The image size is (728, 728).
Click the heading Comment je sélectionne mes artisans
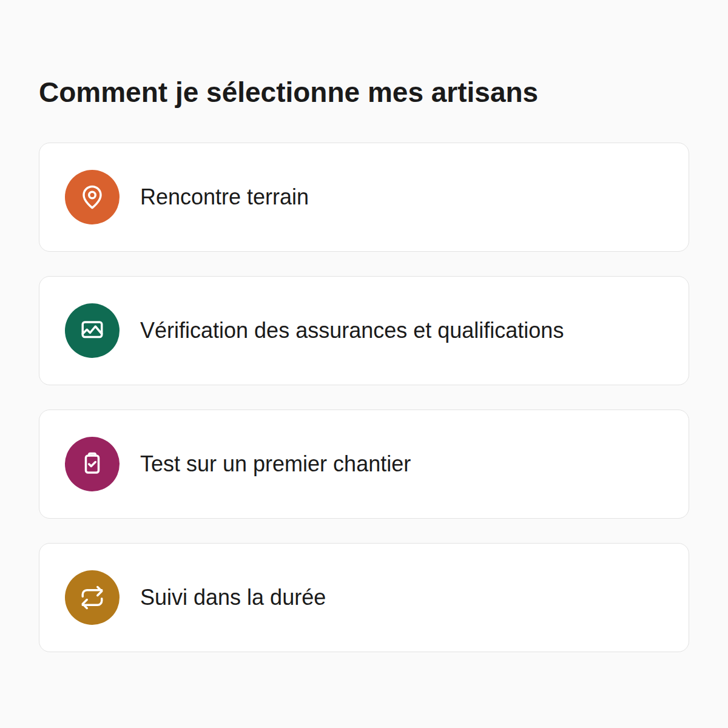(x=288, y=93)
